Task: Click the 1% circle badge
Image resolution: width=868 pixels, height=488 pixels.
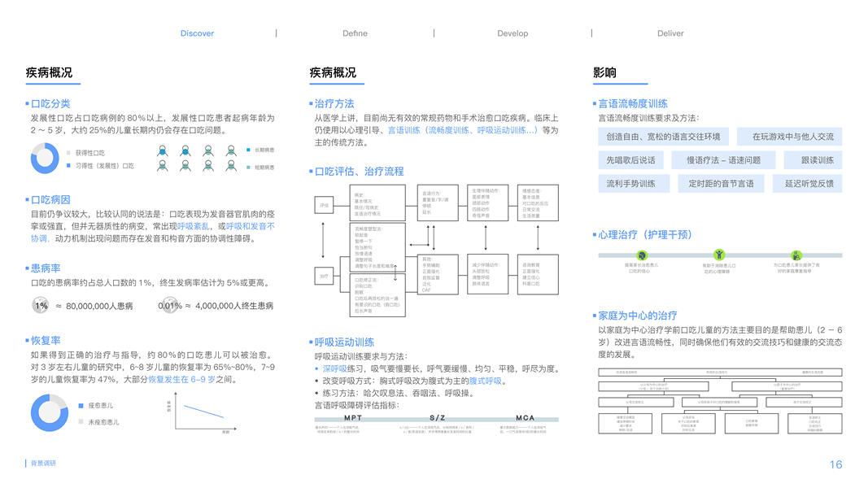Action: click(x=41, y=306)
